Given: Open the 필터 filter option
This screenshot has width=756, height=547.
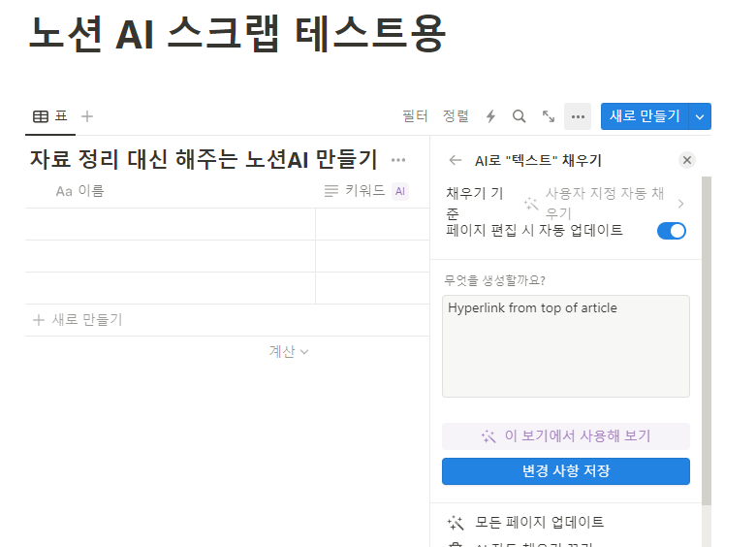Looking at the screenshot, I should pyautogui.click(x=415, y=116).
